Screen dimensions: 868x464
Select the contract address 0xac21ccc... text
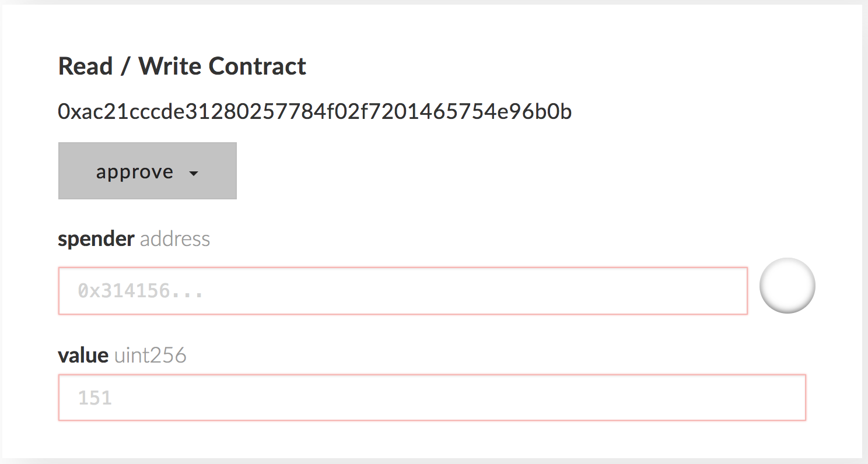pyautogui.click(x=315, y=111)
